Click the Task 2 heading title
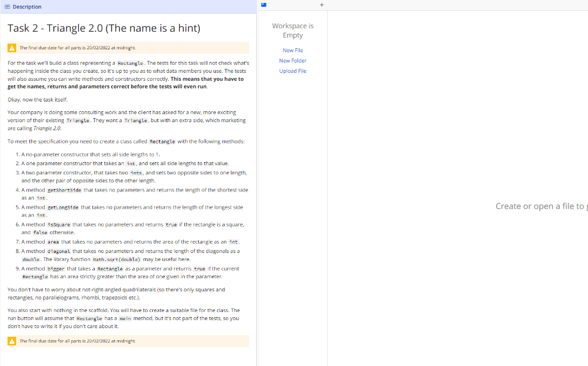Screen dimensions: 588x366 click(x=103, y=28)
